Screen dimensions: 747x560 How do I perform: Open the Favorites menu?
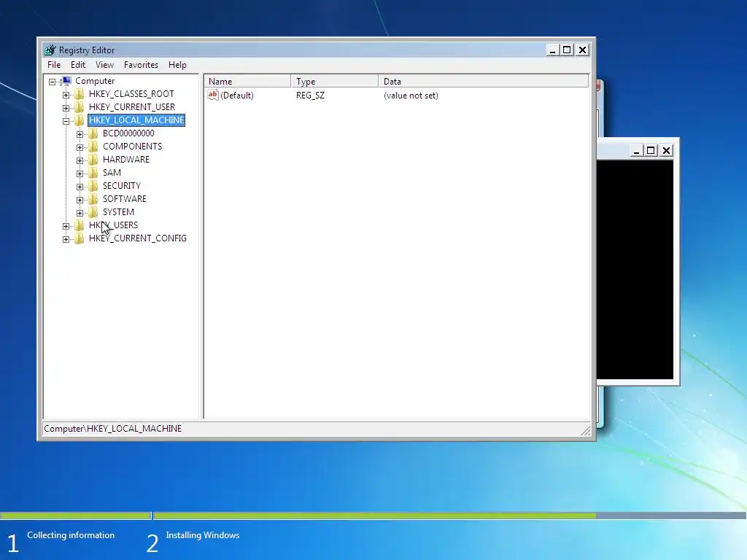click(141, 65)
